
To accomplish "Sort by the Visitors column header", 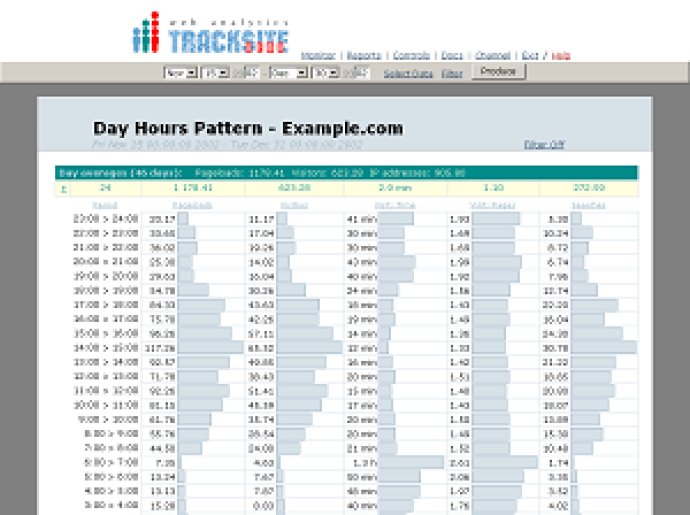I will pos(294,206).
